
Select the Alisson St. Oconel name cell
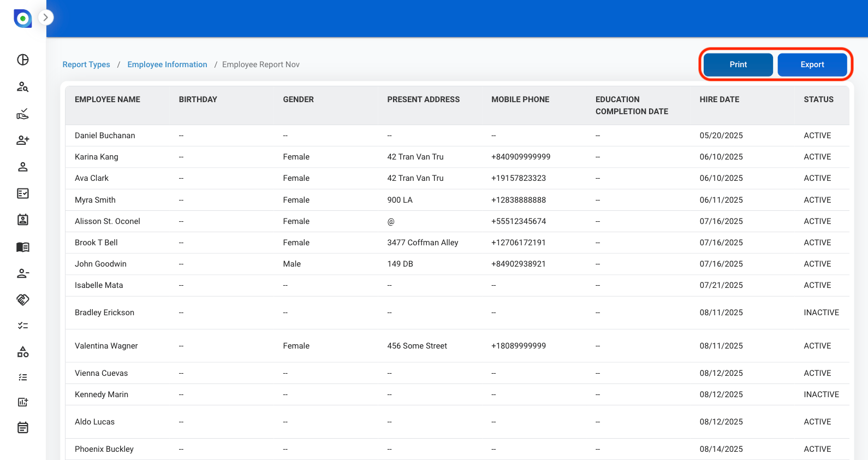(108, 221)
